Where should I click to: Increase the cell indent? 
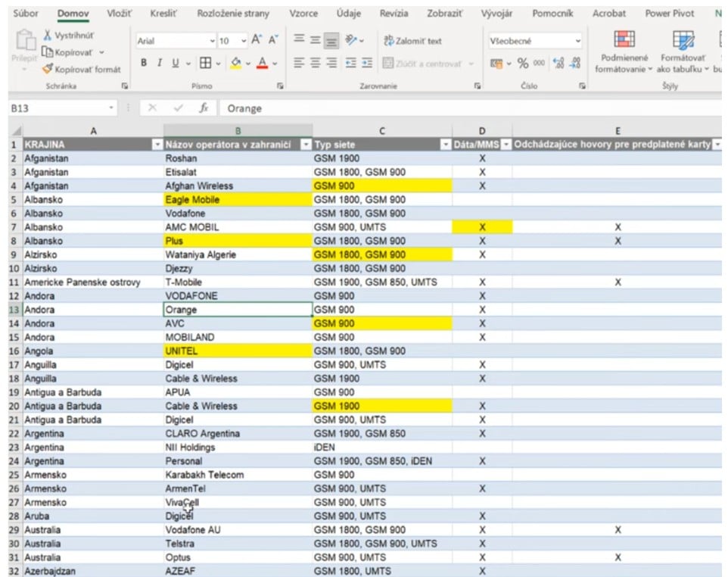pos(367,63)
